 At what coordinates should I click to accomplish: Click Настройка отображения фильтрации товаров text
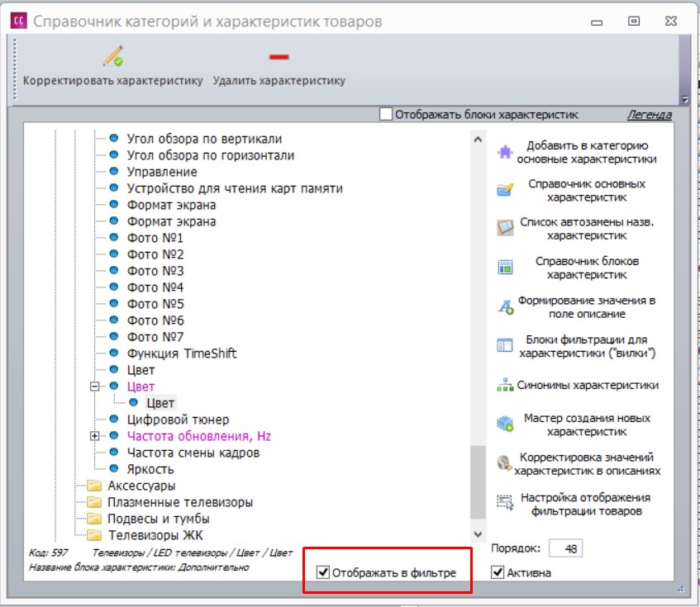click(586, 504)
